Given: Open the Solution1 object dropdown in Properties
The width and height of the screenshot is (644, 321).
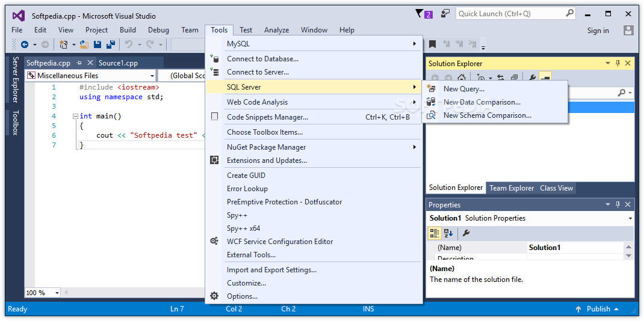Looking at the screenshot, I should [x=630, y=219].
